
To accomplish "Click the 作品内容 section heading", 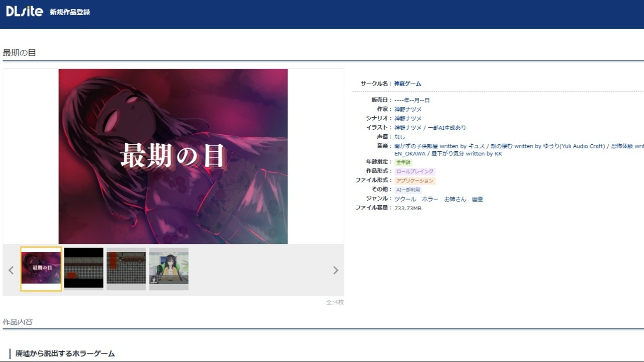I will (18, 322).
